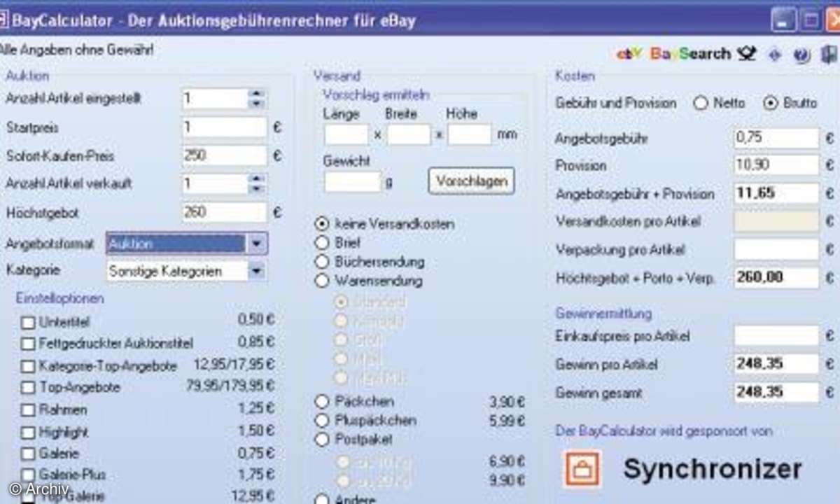This screenshot has width=840, height=504.
Task: Click the exit door icon
Action: pos(830,55)
